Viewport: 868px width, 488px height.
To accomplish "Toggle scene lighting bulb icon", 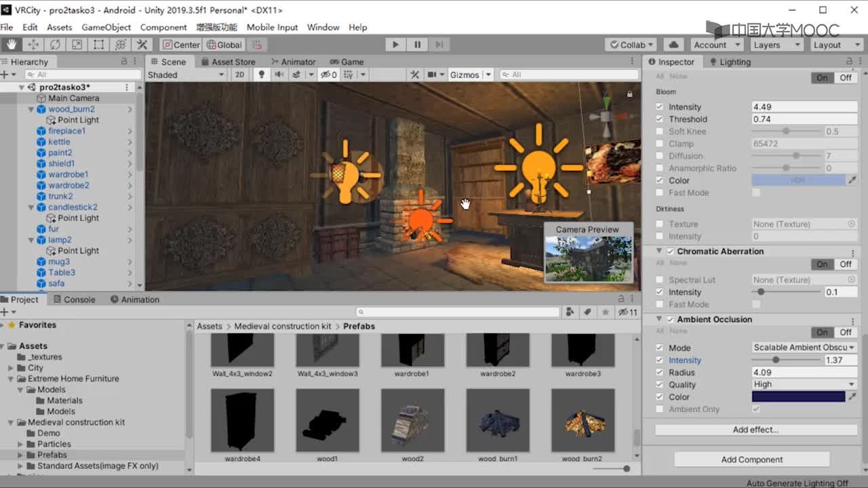I will (x=261, y=75).
